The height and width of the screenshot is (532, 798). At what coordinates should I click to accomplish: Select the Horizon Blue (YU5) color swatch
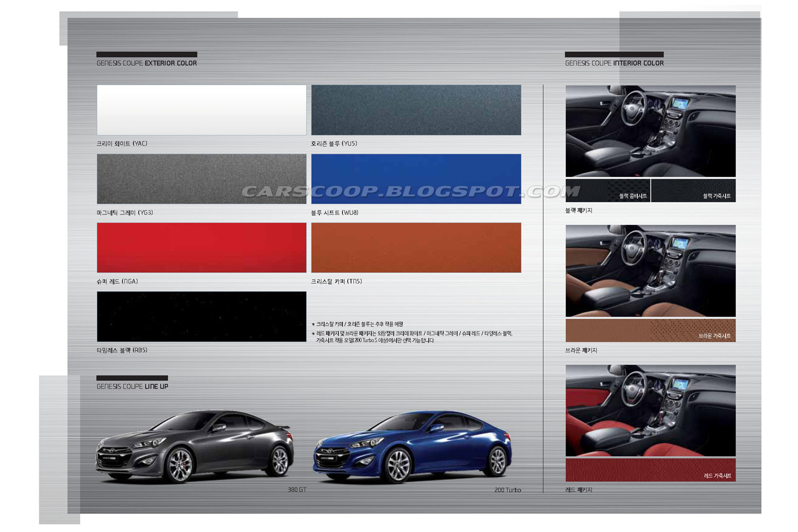point(416,110)
